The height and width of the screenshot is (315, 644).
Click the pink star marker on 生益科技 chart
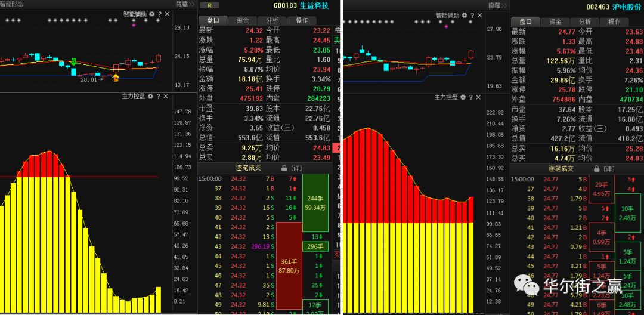coord(134,25)
